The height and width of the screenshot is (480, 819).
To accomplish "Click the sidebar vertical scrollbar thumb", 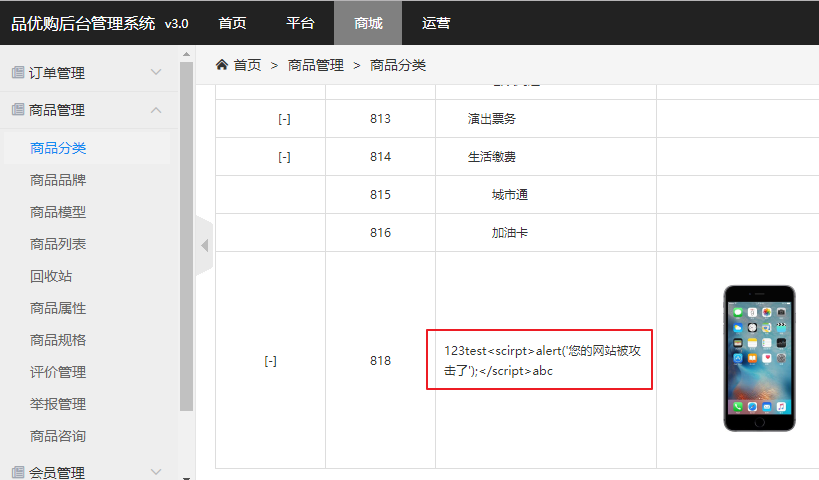I will click(186, 237).
